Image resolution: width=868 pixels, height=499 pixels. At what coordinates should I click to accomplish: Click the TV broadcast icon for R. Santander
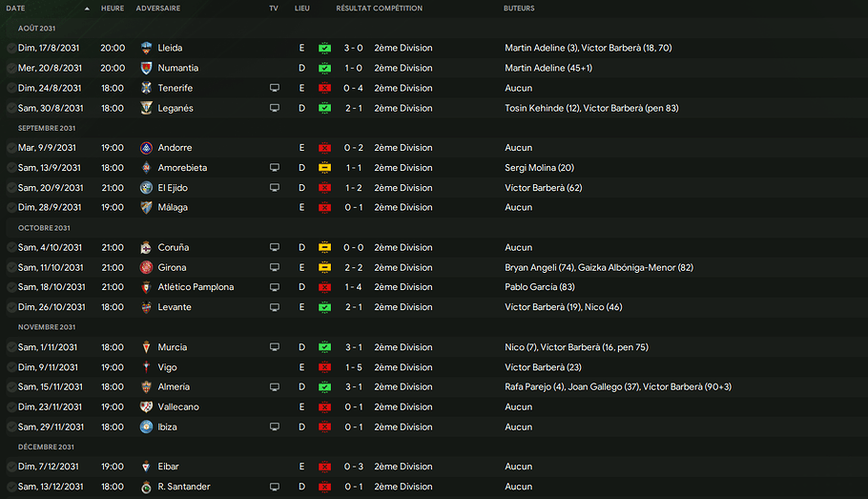pyautogui.click(x=274, y=487)
